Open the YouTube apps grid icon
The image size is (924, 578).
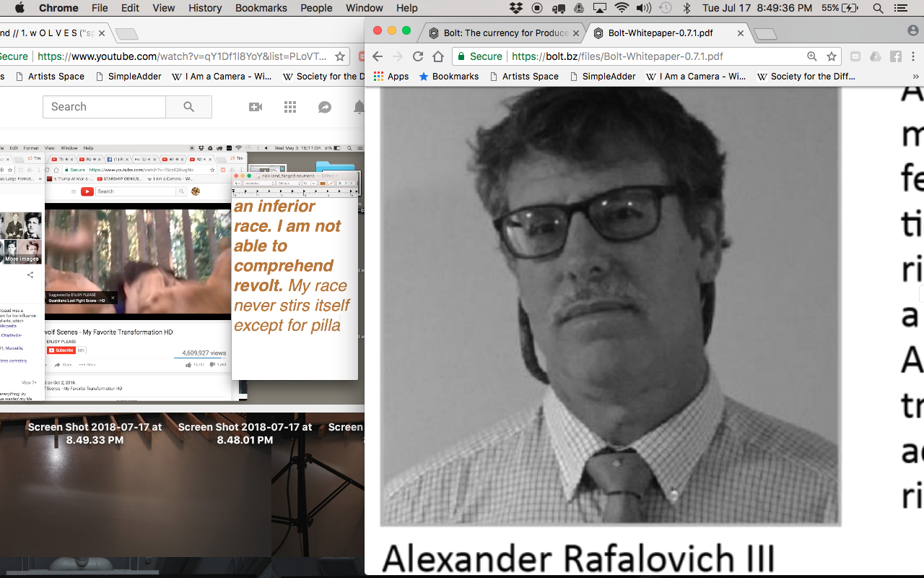point(289,106)
